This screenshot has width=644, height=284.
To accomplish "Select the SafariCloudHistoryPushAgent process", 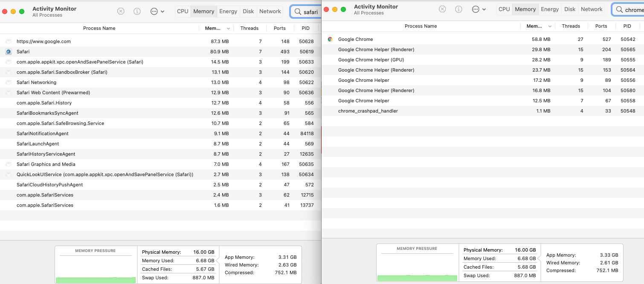I will 160,185.
